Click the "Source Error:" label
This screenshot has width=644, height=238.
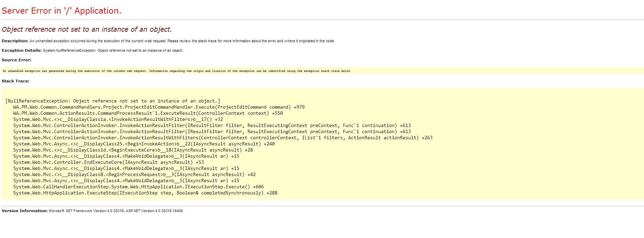(x=16, y=60)
